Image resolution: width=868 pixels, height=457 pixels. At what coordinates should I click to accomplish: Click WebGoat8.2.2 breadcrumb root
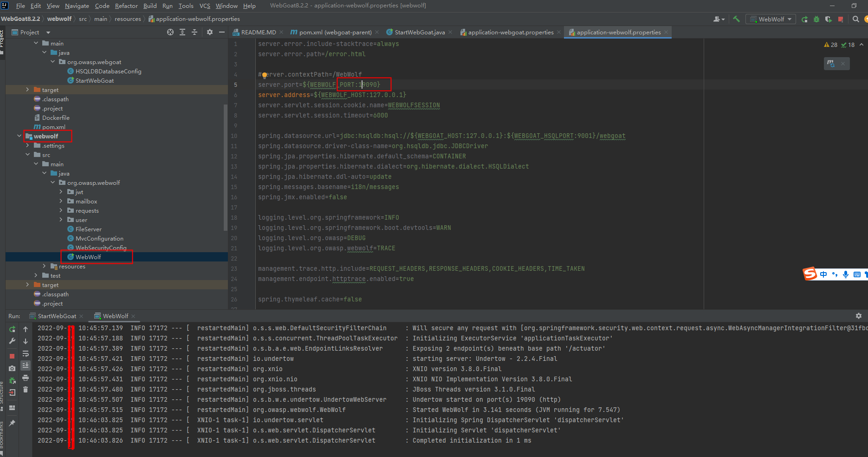point(20,19)
